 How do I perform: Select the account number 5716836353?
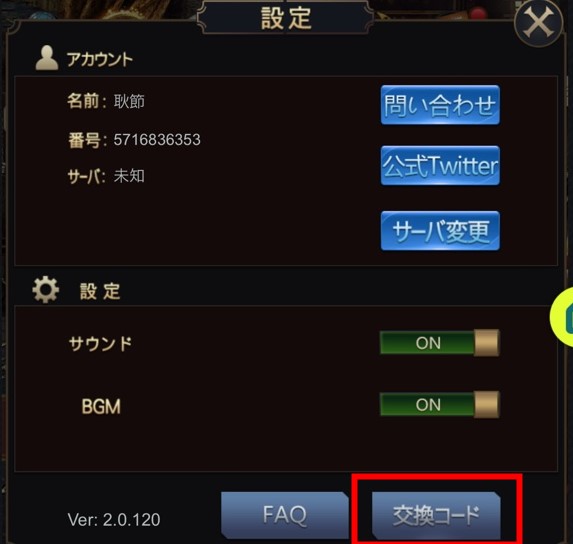(x=157, y=140)
